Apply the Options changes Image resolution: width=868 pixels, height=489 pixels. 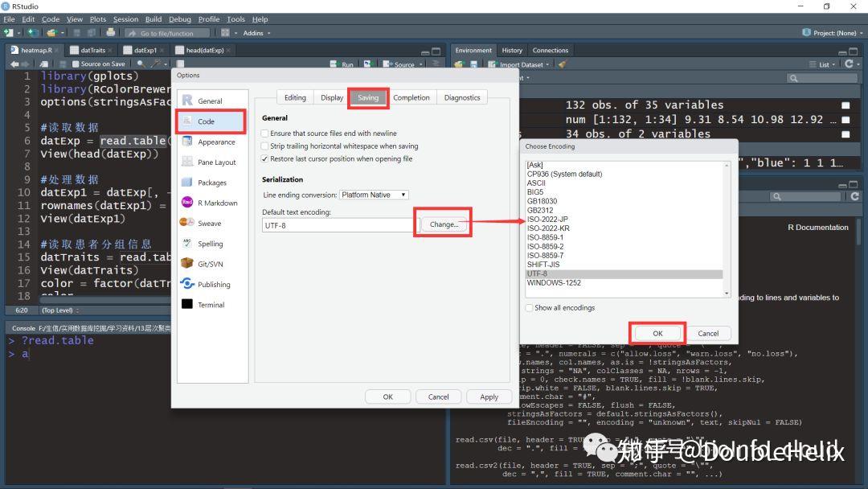[489, 397]
